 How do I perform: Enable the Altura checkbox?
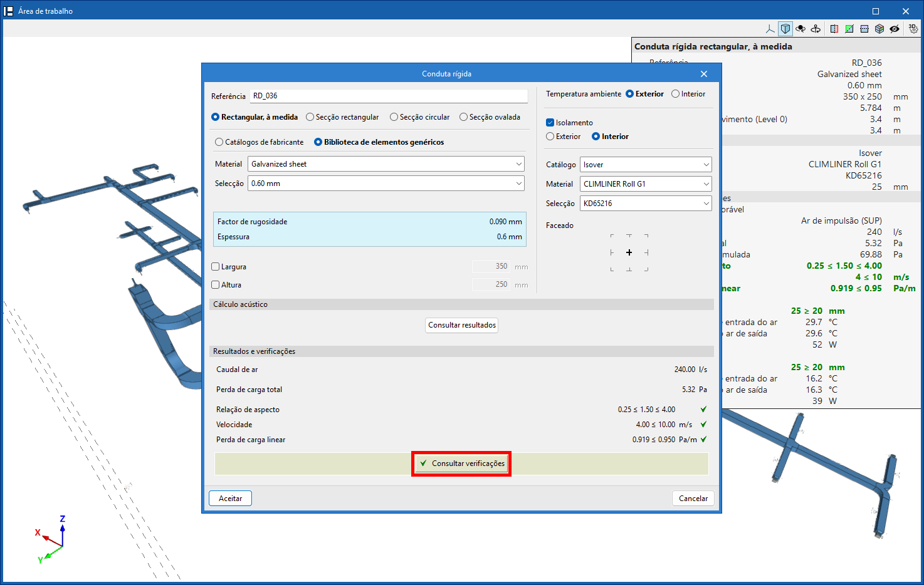[x=216, y=285]
